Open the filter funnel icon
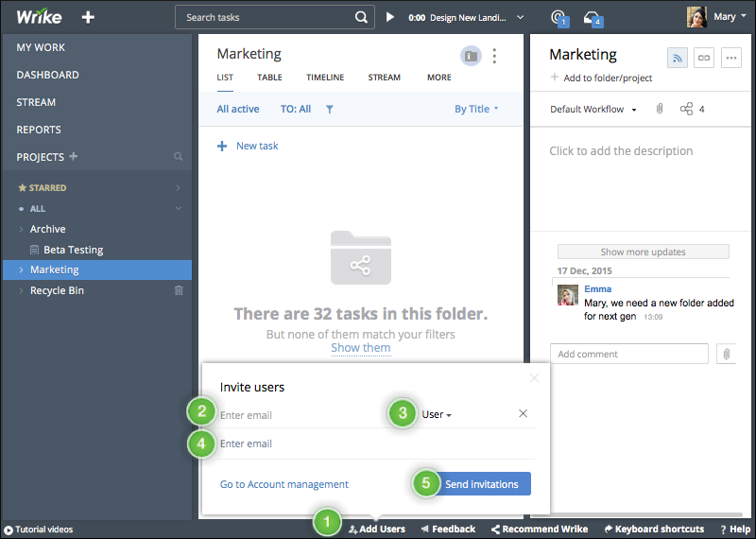Viewport: 756px width, 539px height. pos(329,110)
